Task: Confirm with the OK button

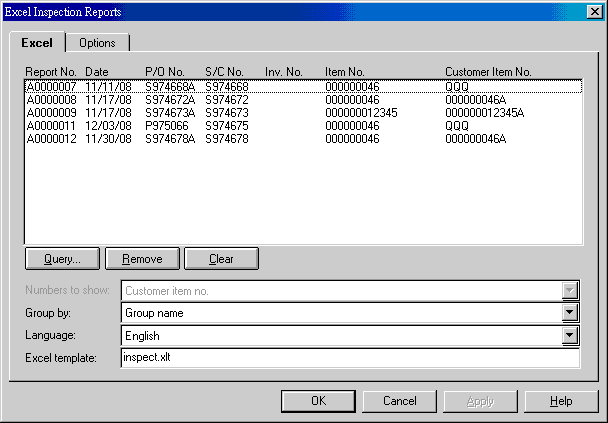Action: tap(318, 401)
